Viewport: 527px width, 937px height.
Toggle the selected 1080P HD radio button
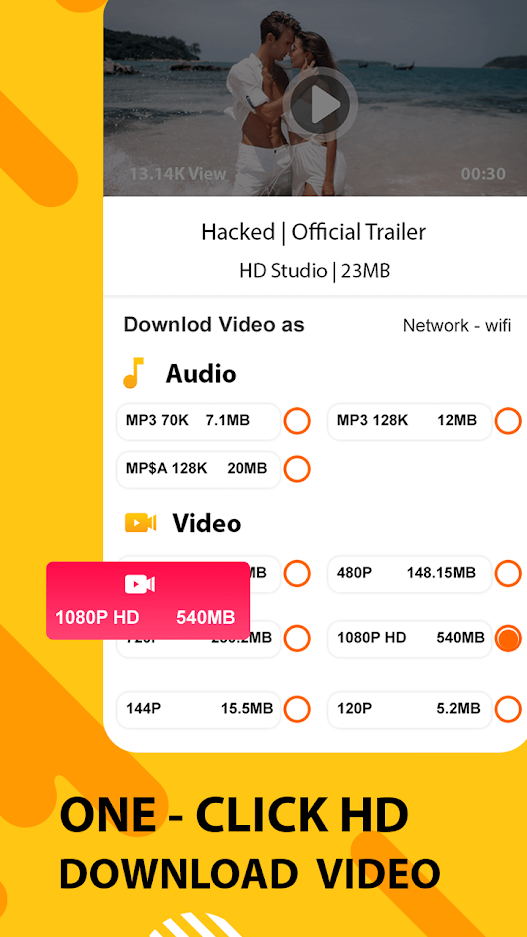point(508,638)
